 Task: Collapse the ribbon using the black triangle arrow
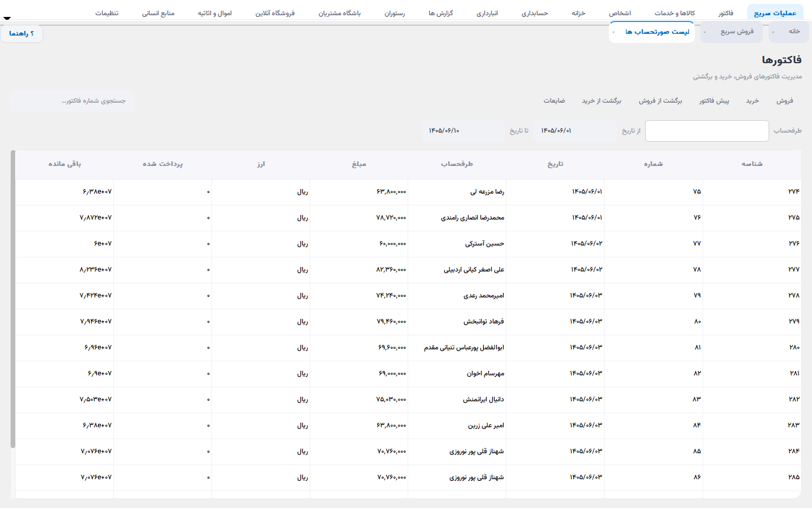tap(7, 18)
